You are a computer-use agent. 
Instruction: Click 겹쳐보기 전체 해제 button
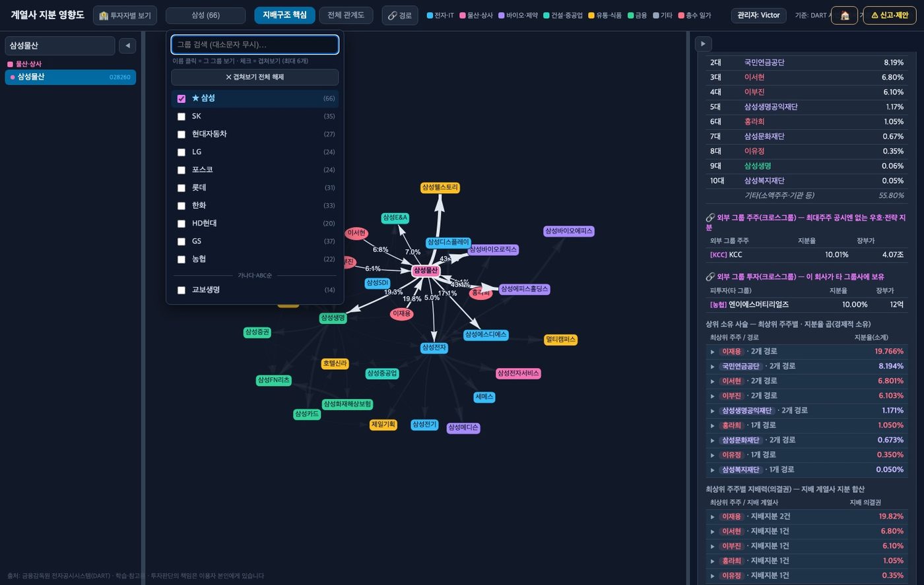tap(255, 77)
